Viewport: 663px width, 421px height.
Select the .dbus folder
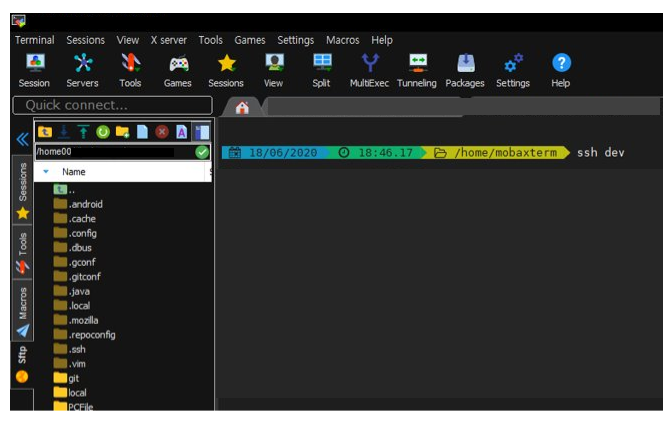click(x=73, y=248)
